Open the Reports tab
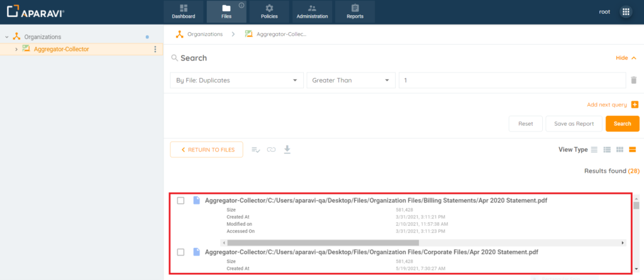This screenshot has width=644, height=280. (x=355, y=11)
